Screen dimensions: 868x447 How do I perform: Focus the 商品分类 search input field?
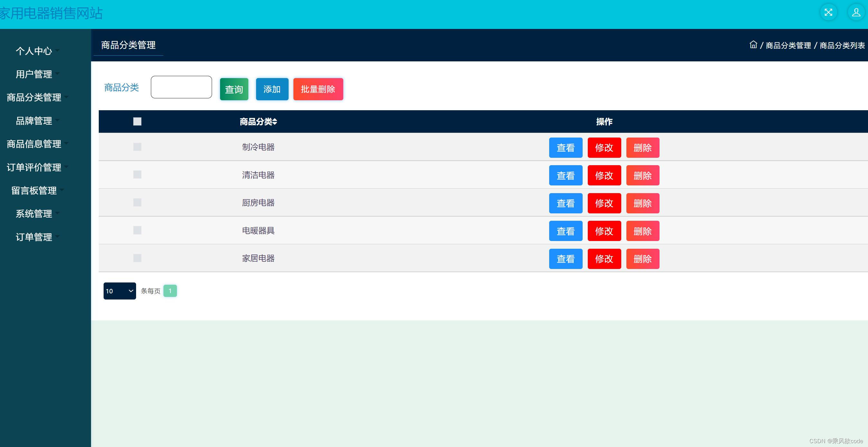point(181,87)
